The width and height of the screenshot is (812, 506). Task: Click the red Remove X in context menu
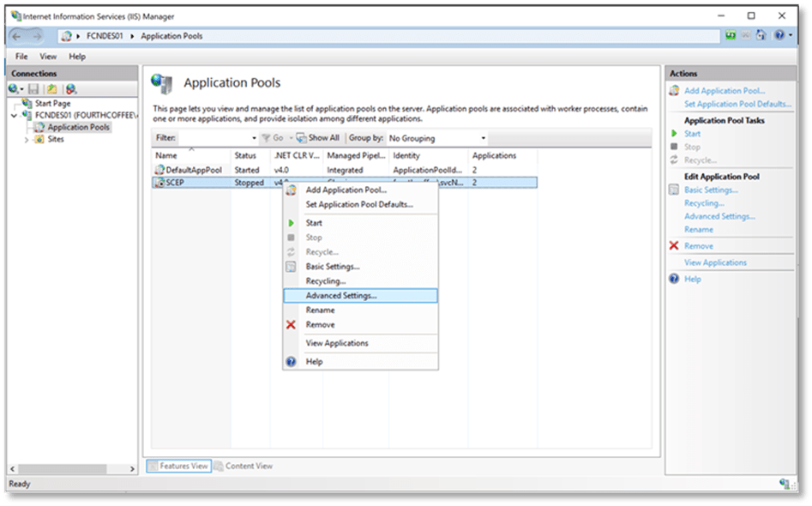pos(291,325)
